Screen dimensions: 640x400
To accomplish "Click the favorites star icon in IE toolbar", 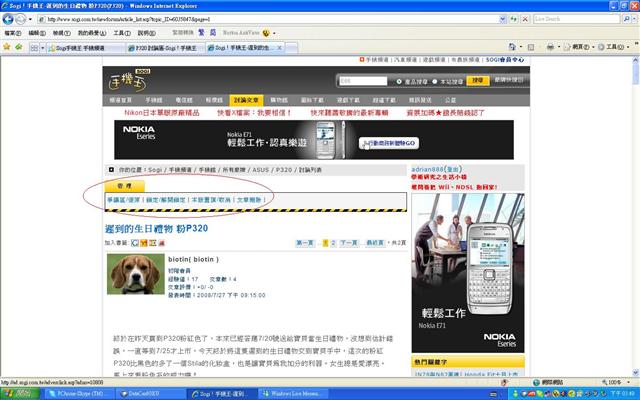I will point(7,47).
